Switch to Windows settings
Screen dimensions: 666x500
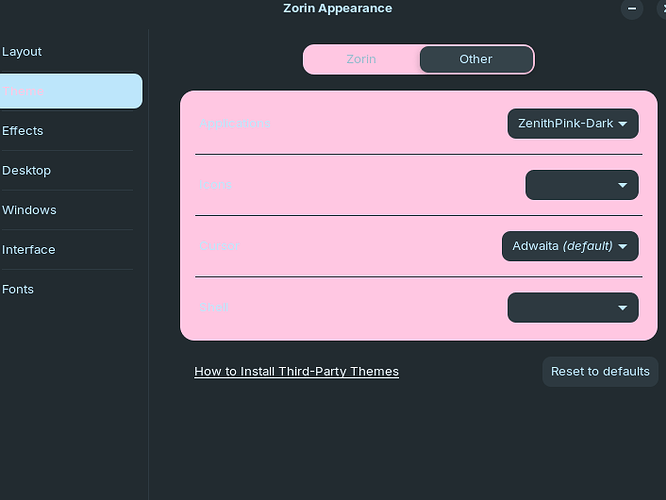(68, 210)
